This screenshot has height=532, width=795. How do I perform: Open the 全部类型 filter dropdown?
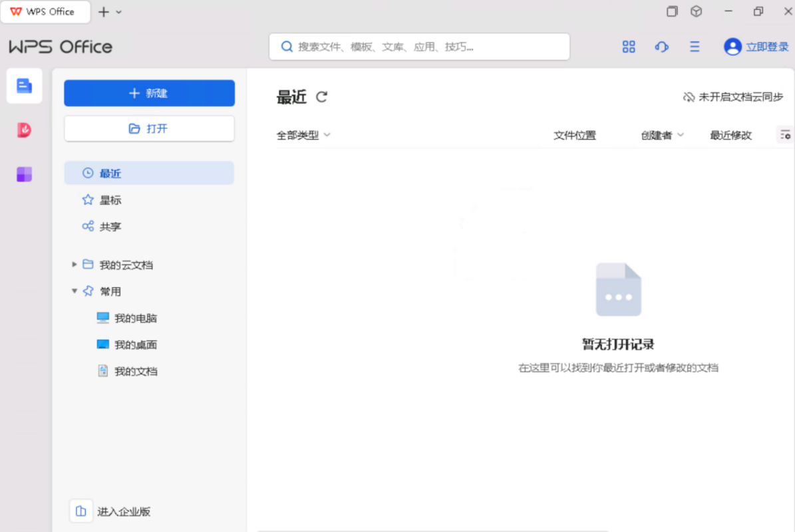pos(303,135)
